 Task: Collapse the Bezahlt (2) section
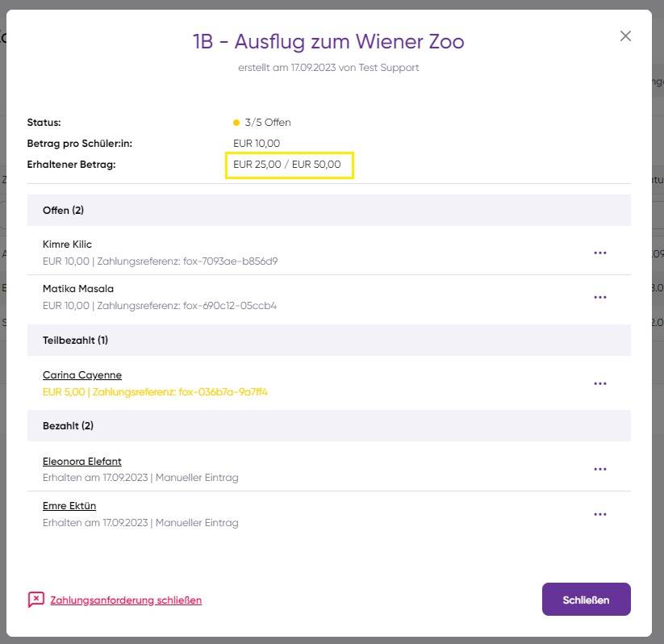click(65, 425)
